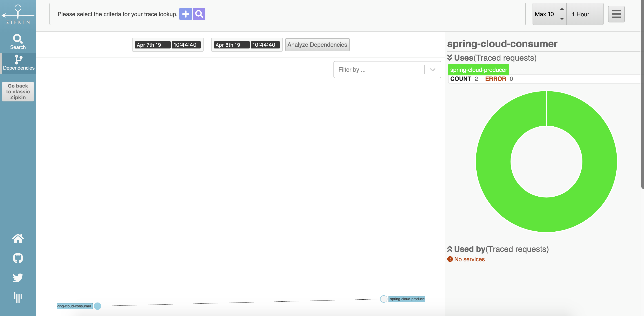Viewport: 644px width, 316px height.
Task: Click the ERROR 0 label
Action: click(x=499, y=79)
